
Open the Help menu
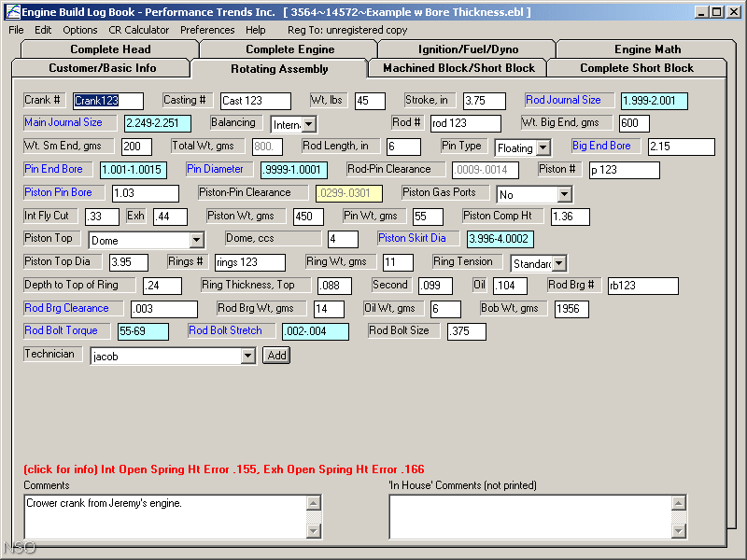pos(255,30)
